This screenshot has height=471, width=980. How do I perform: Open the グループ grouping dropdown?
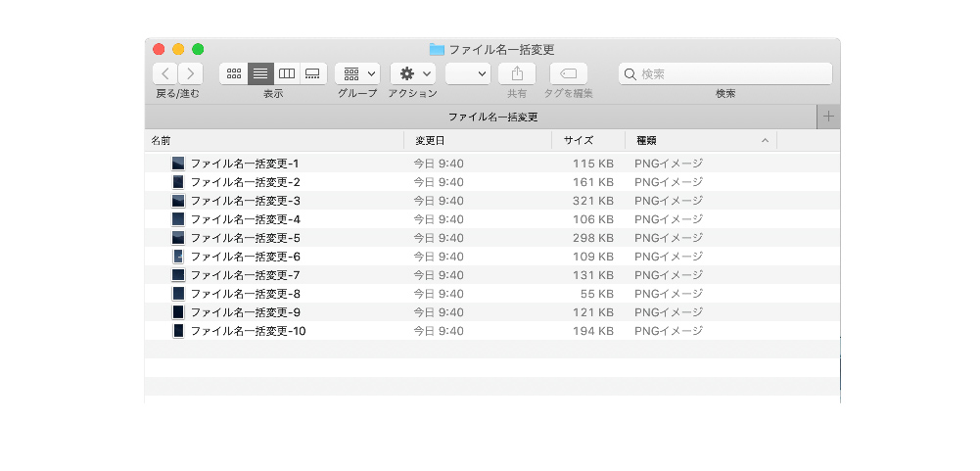pos(357,73)
